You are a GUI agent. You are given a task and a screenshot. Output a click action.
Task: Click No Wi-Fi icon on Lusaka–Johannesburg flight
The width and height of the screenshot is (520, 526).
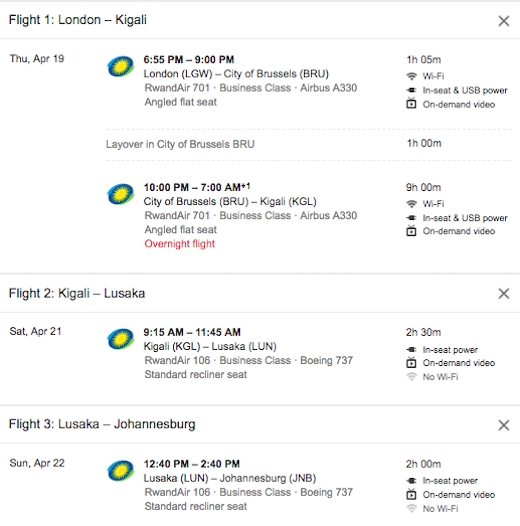pos(411,509)
